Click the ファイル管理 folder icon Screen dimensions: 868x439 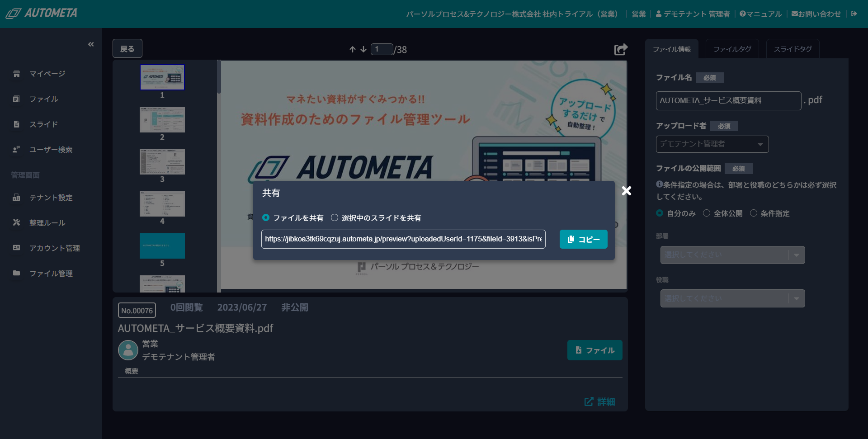click(16, 273)
